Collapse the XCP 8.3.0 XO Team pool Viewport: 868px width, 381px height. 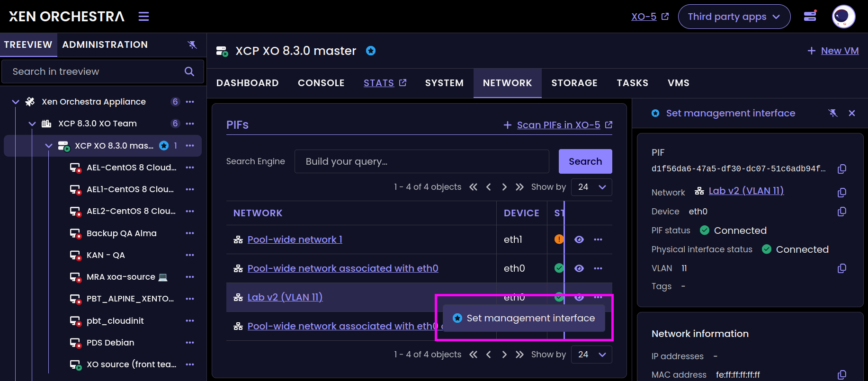(32, 124)
